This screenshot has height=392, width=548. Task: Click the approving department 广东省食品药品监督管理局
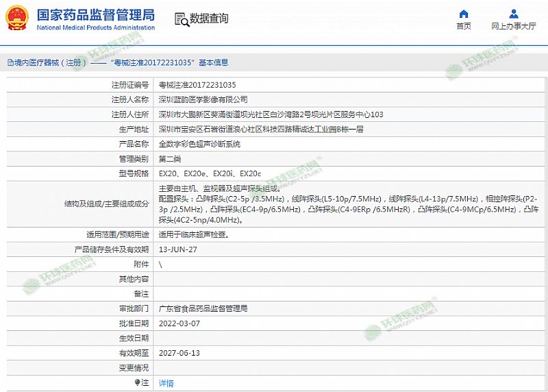203,308
